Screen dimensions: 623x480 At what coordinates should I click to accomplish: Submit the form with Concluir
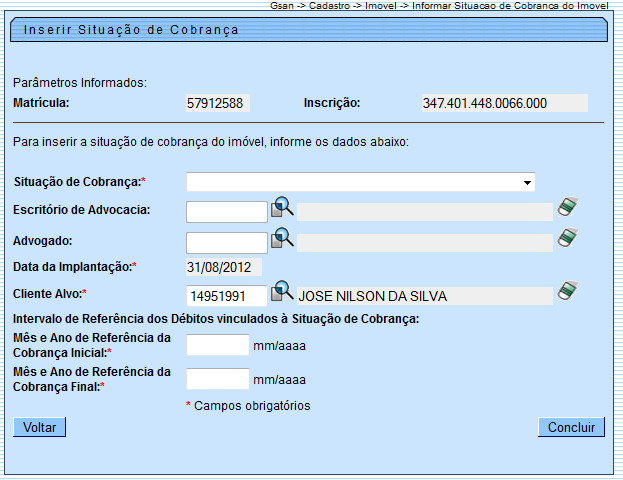[x=572, y=428]
